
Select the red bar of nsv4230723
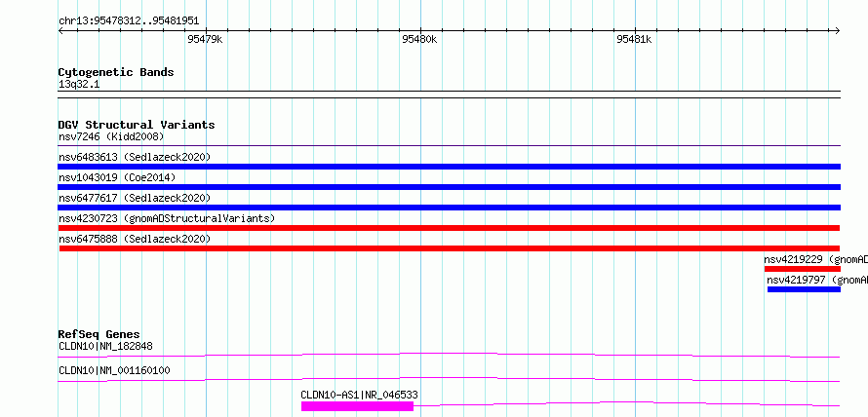pos(449,228)
